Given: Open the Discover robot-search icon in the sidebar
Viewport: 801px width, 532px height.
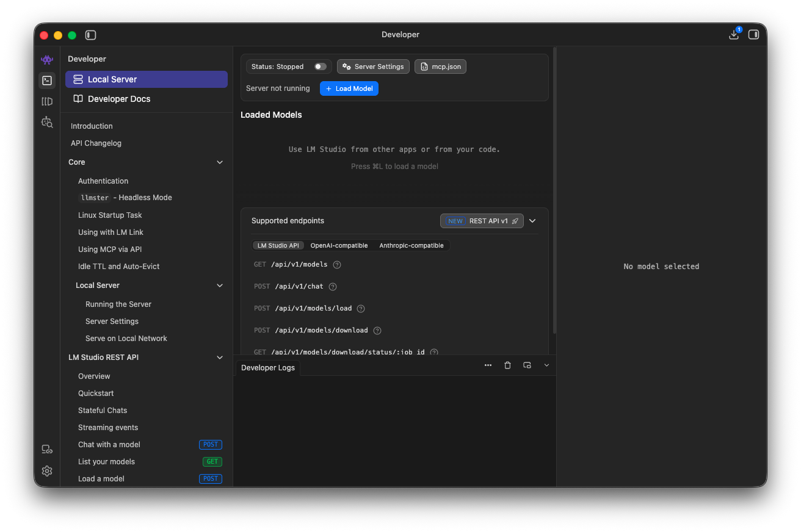Looking at the screenshot, I should click(47, 122).
